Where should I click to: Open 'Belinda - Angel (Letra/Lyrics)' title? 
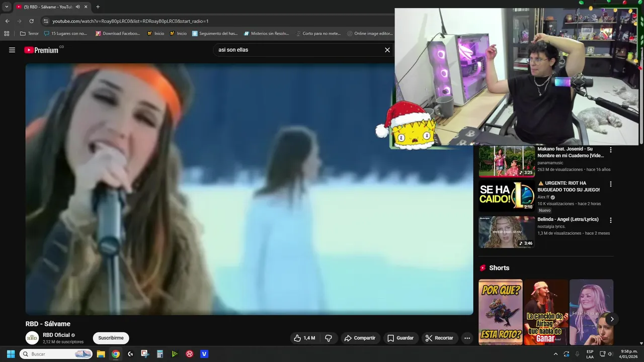(568, 219)
